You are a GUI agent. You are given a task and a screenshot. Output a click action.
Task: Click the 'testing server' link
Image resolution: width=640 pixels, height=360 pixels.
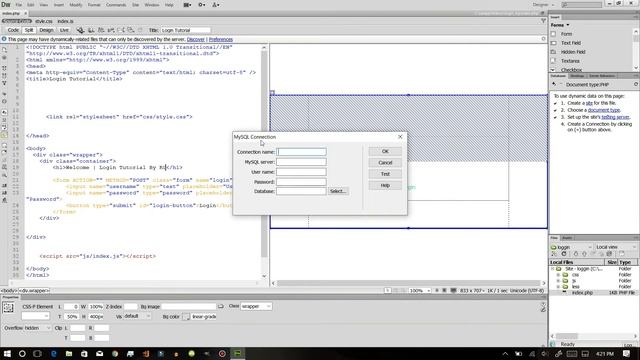[615, 117]
